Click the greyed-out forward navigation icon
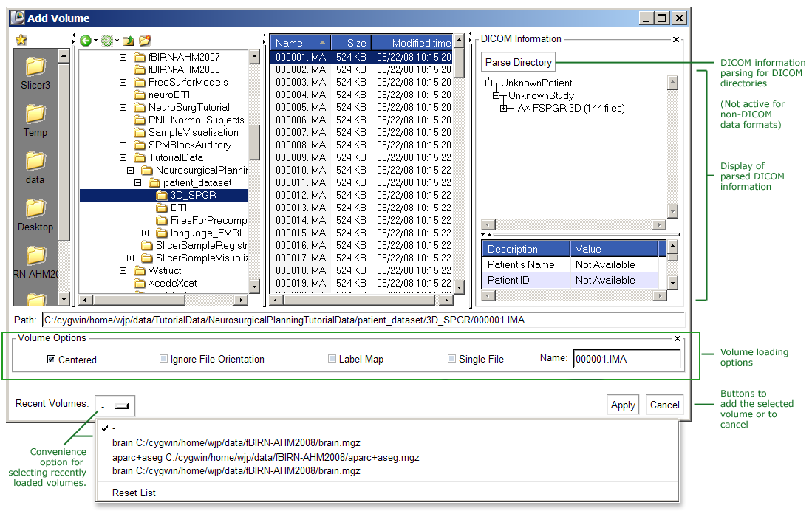 coord(107,41)
